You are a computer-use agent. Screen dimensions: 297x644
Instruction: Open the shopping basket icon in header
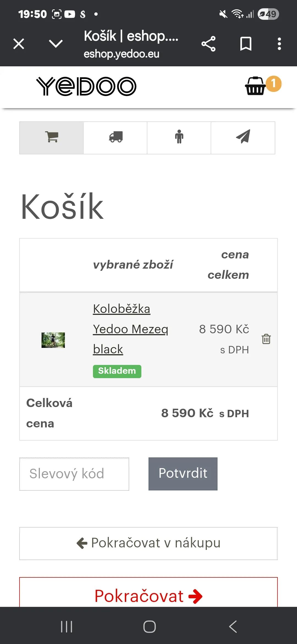(256, 86)
